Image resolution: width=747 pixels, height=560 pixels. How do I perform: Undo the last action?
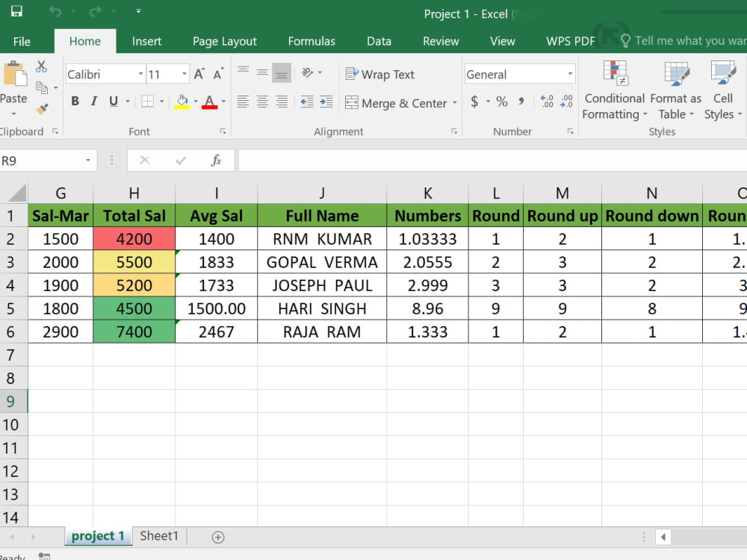(x=55, y=11)
